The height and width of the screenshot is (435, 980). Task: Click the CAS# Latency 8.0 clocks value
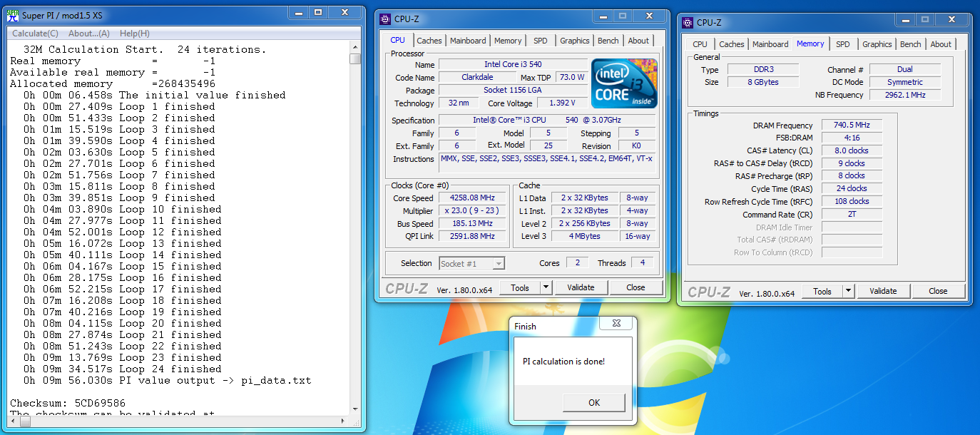pyautogui.click(x=852, y=150)
